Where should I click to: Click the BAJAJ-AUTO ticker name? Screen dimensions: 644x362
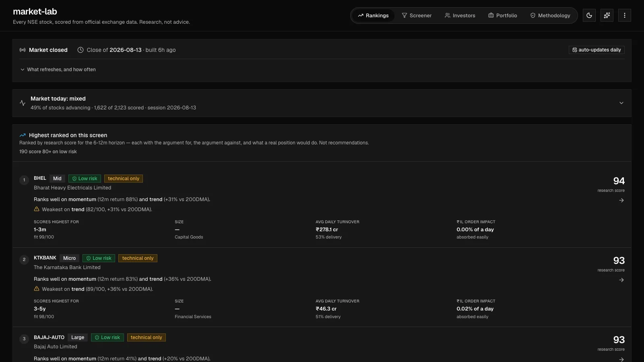49,337
